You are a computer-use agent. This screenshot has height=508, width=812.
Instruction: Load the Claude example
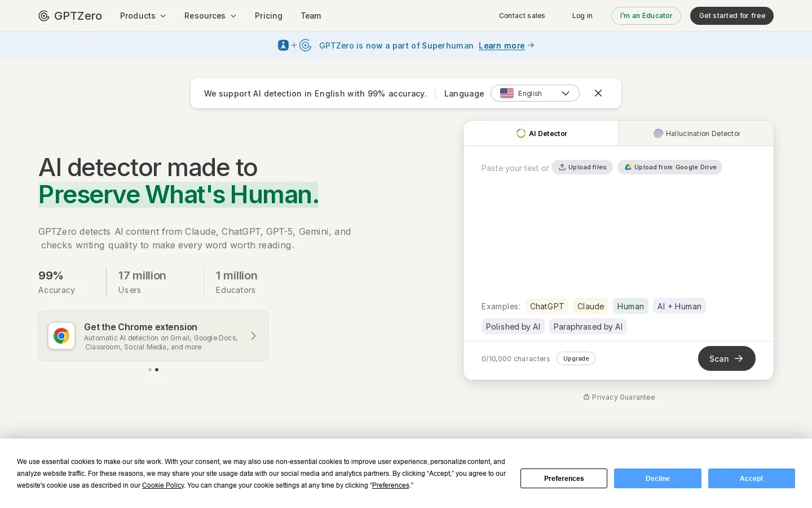pyautogui.click(x=590, y=306)
